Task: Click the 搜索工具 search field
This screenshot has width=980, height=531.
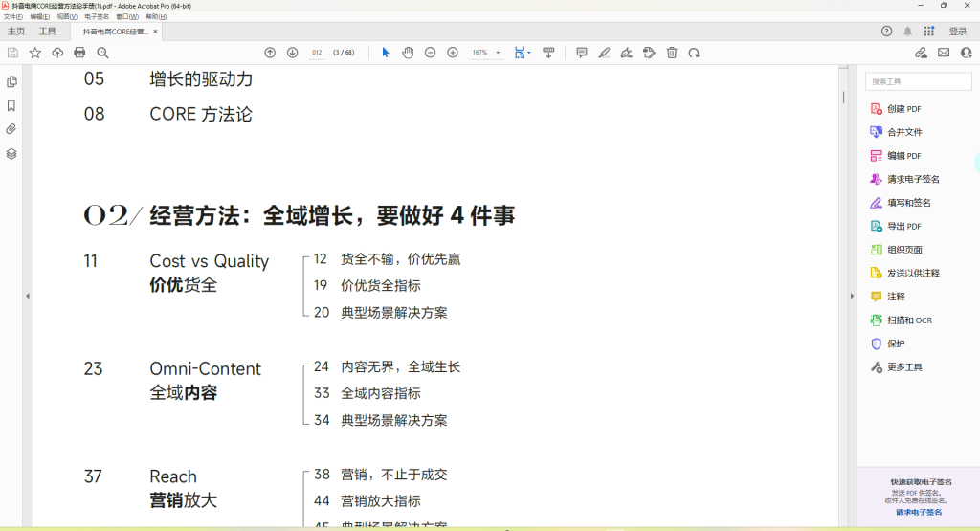Action: click(918, 82)
